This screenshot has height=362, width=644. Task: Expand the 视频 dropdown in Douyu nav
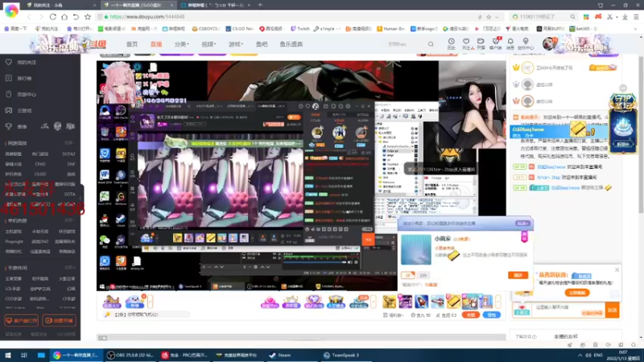click(x=208, y=44)
